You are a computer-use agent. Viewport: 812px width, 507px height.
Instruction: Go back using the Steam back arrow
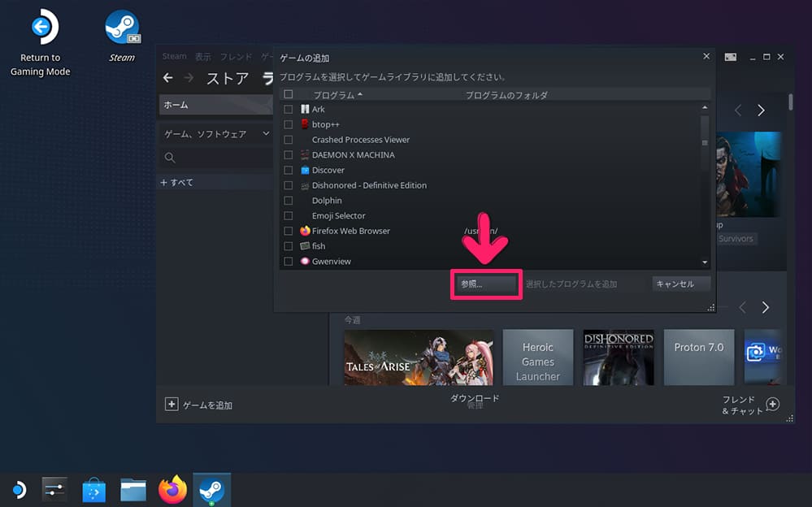coord(167,78)
